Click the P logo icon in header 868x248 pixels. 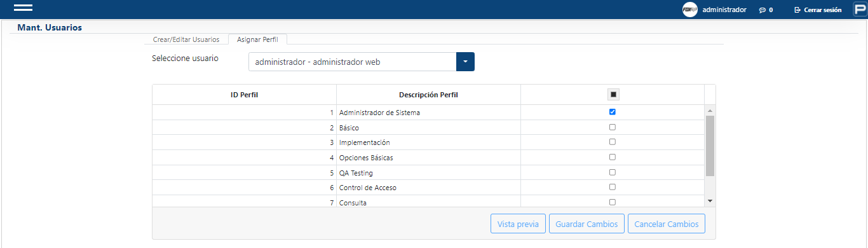860,10
